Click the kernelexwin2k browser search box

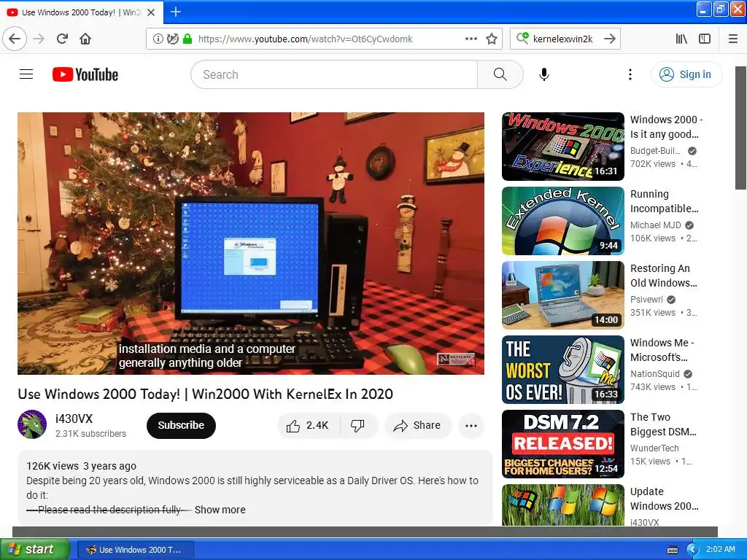tap(562, 39)
